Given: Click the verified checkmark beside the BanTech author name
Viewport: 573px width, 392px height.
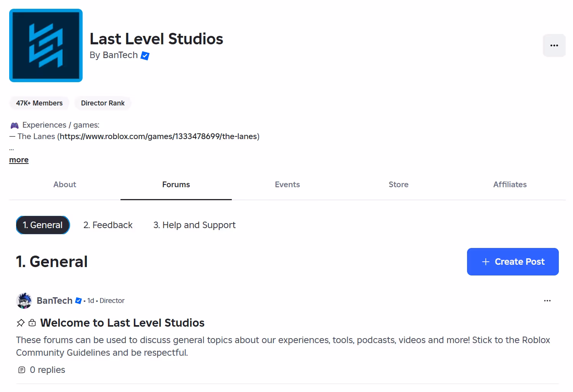Looking at the screenshot, I should pyautogui.click(x=78, y=301).
